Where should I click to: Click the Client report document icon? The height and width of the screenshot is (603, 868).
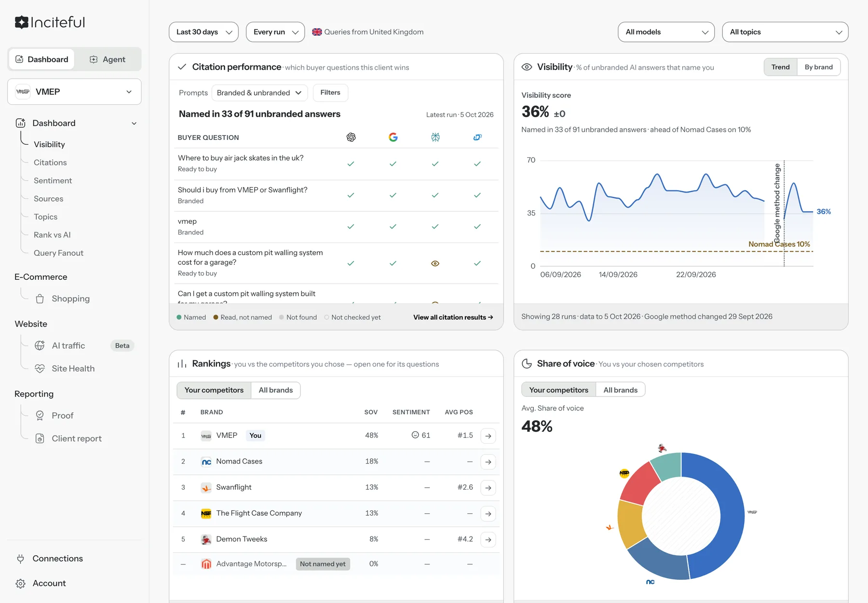(40, 439)
